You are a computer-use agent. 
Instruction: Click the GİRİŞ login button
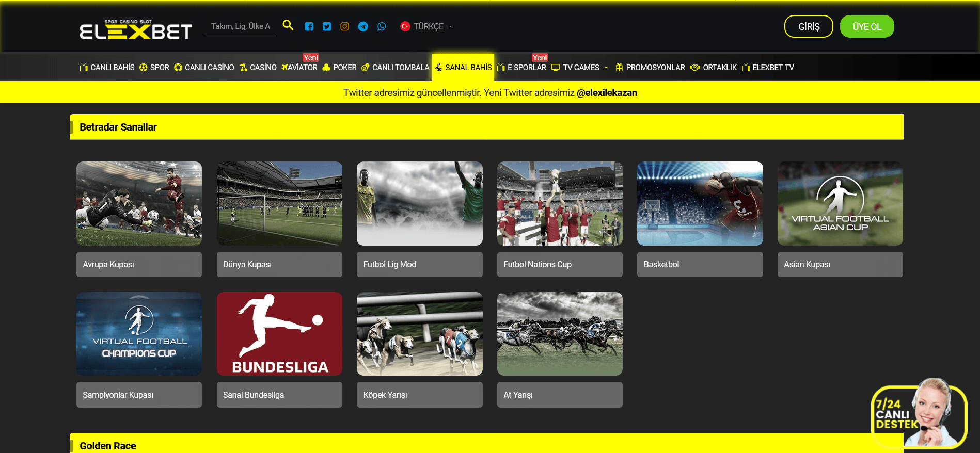point(809,26)
